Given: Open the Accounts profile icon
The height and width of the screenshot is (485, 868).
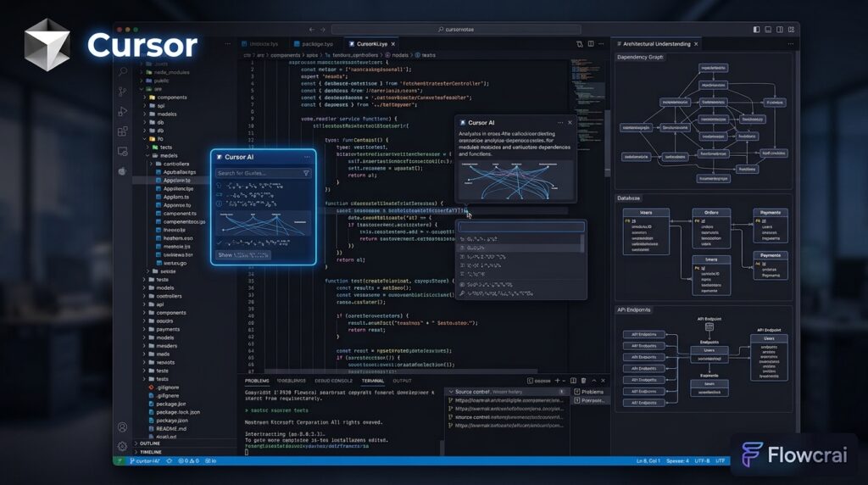Looking at the screenshot, I should pyautogui.click(x=122, y=426).
